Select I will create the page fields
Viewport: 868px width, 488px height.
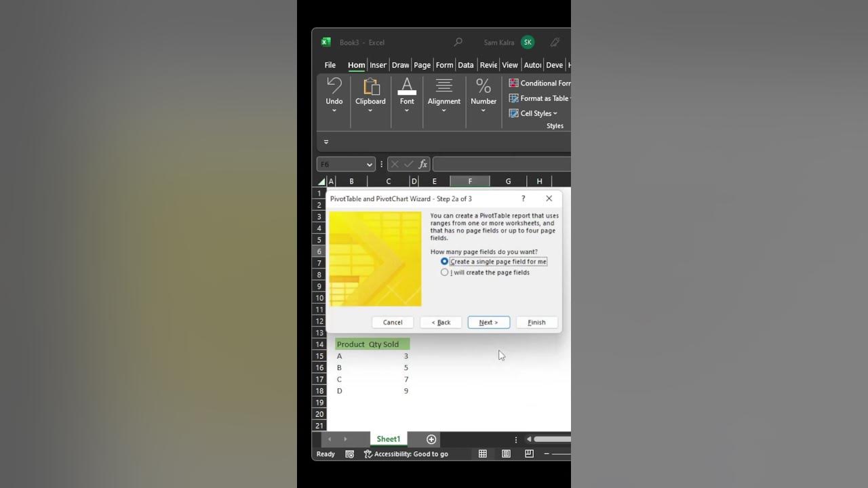486,272
